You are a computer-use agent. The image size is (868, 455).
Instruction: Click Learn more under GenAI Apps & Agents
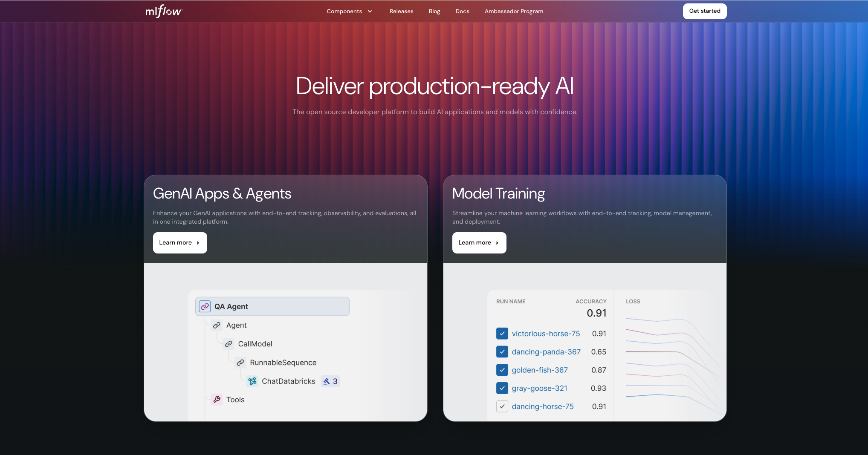click(179, 242)
